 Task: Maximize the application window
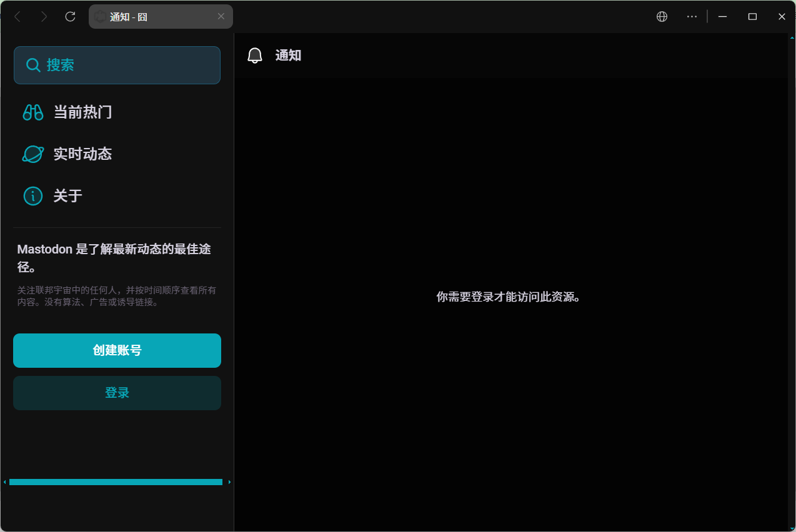pos(752,17)
